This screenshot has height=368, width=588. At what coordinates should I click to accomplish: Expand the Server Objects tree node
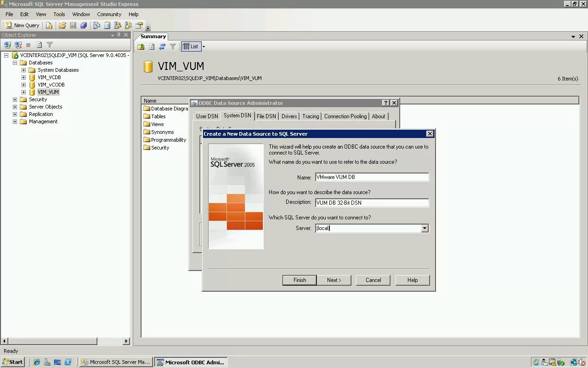coord(15,107)
